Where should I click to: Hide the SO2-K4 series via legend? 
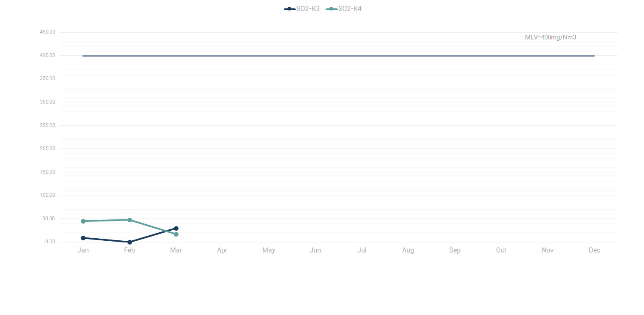tap(344, 9)
